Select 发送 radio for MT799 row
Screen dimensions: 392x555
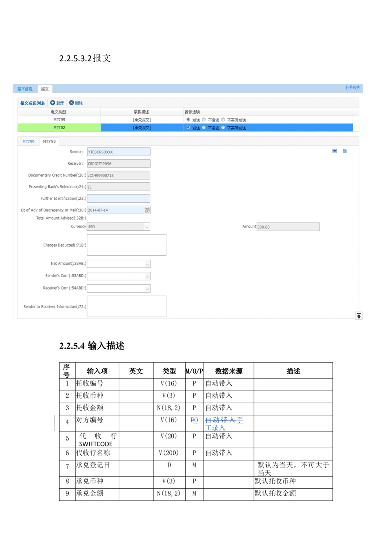(x=188, y=120)
